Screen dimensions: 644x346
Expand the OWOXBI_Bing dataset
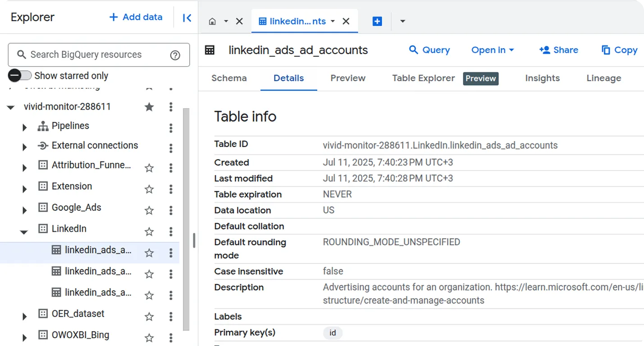[x=25, y=337]
